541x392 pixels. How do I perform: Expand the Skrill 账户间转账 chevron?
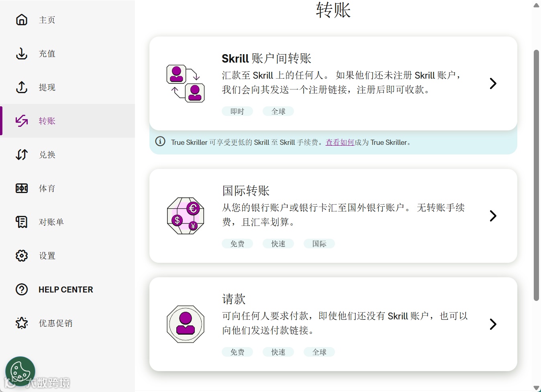(493, 83)
